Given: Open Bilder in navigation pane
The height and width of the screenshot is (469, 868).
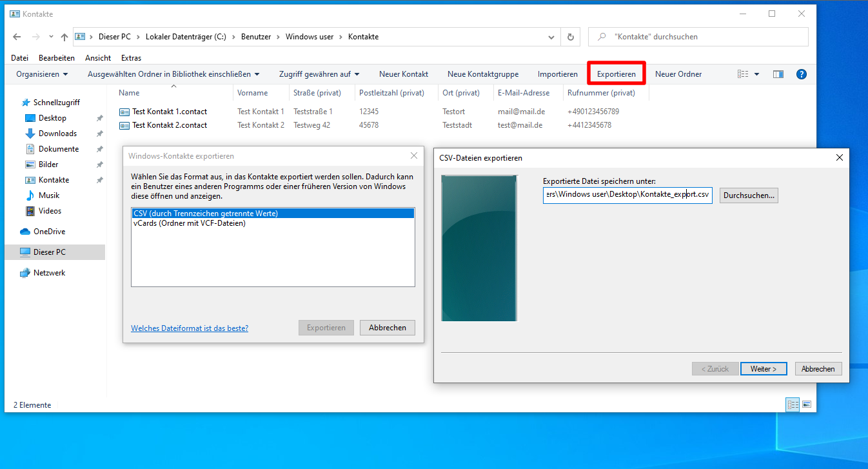Looking at the screenshot, I should 48,165.
